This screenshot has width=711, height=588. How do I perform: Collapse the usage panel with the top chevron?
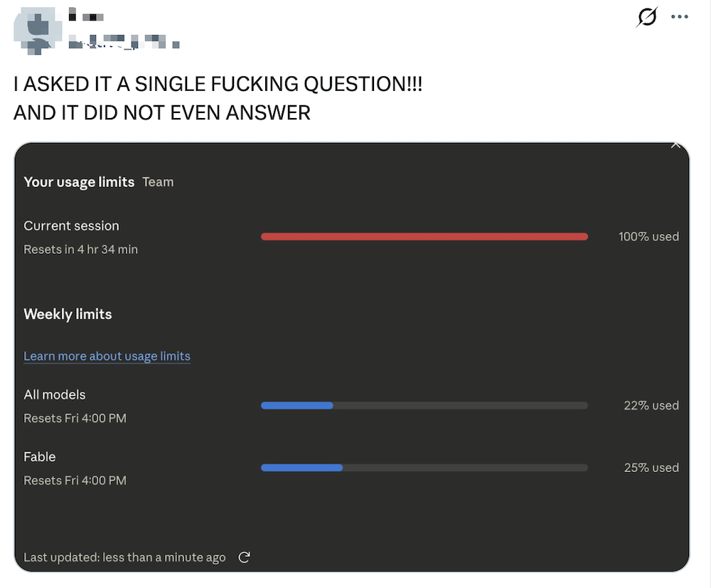tap(675, 145)
